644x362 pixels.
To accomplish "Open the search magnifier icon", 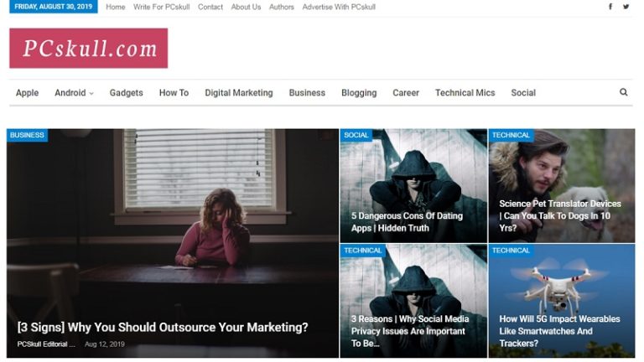I will point(623,92).
